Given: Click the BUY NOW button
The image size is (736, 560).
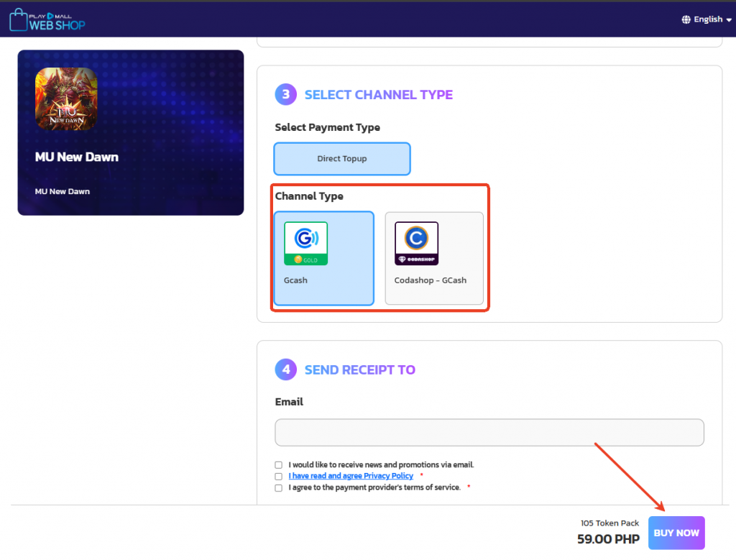Looking at the screenshot, I should [x=676, y=533].
